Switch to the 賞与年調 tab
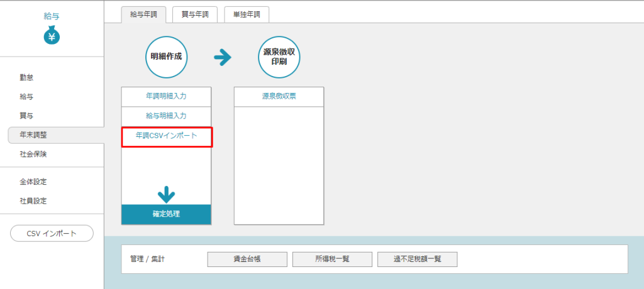644x289 pixels. [195, 15]
